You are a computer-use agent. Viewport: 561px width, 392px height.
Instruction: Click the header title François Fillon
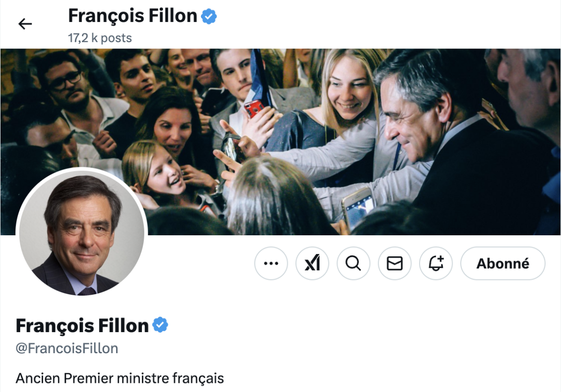132,16
